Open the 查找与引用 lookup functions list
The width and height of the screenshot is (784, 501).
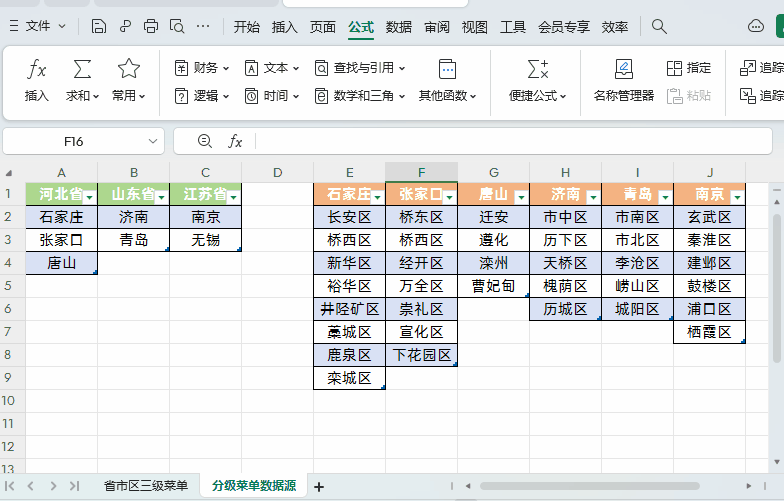tap(360, 68)
